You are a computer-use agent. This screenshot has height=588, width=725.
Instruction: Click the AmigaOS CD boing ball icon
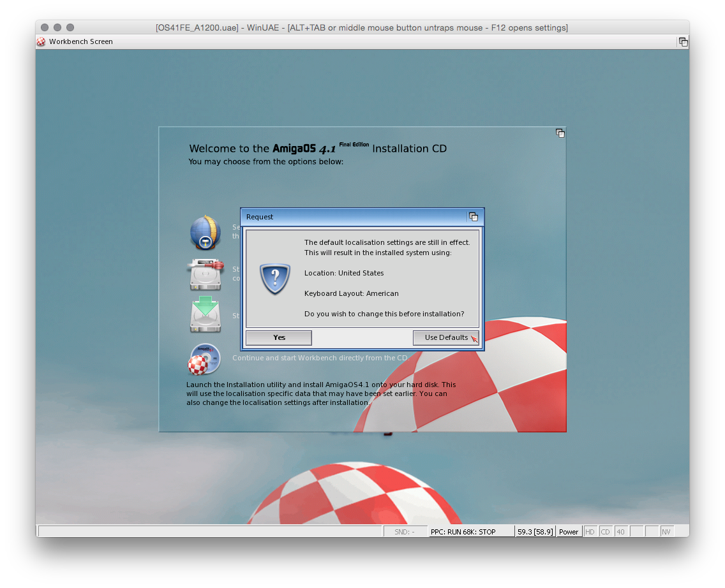click(204, 359)
